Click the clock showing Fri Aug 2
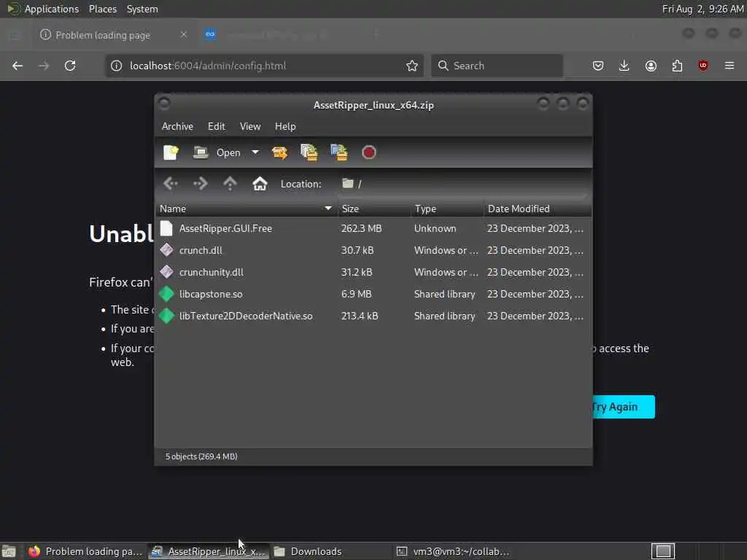Screen dimensions: 747x560 pyautogui.click(x=703, y=9)
